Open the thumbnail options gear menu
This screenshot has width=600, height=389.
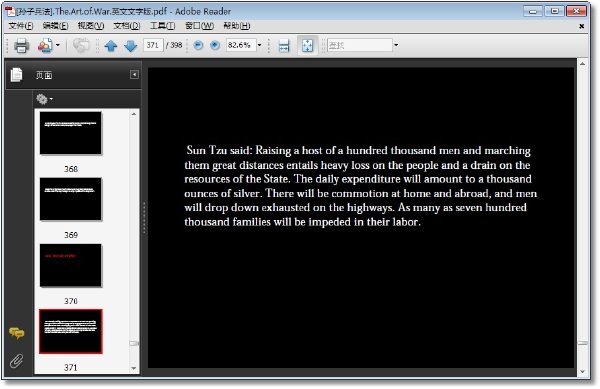tap(44, 99)
